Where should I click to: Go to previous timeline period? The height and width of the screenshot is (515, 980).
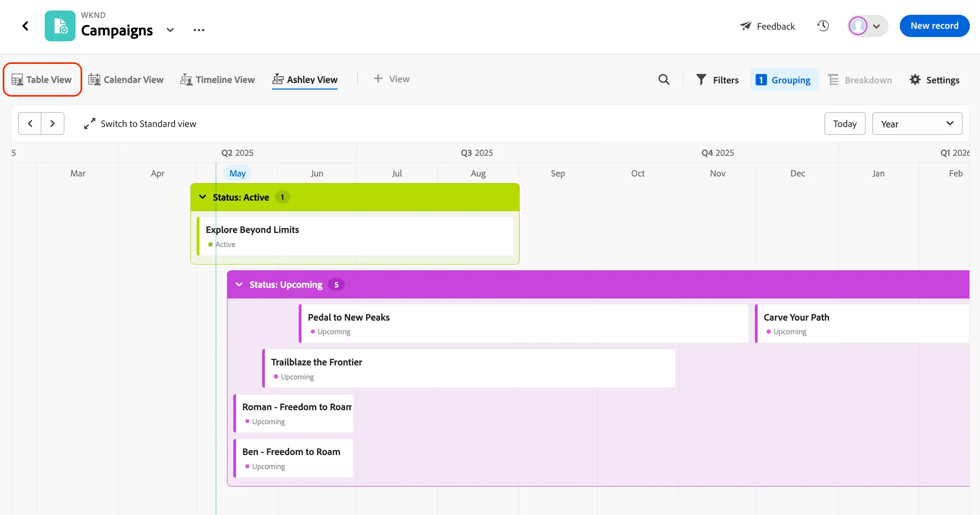coord(30,123)
